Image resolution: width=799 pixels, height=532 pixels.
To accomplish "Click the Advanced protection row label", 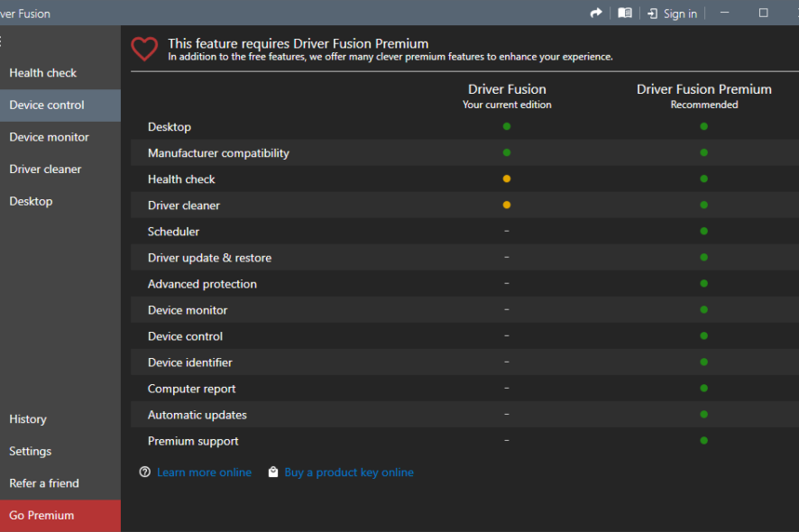I will (202, 284).
